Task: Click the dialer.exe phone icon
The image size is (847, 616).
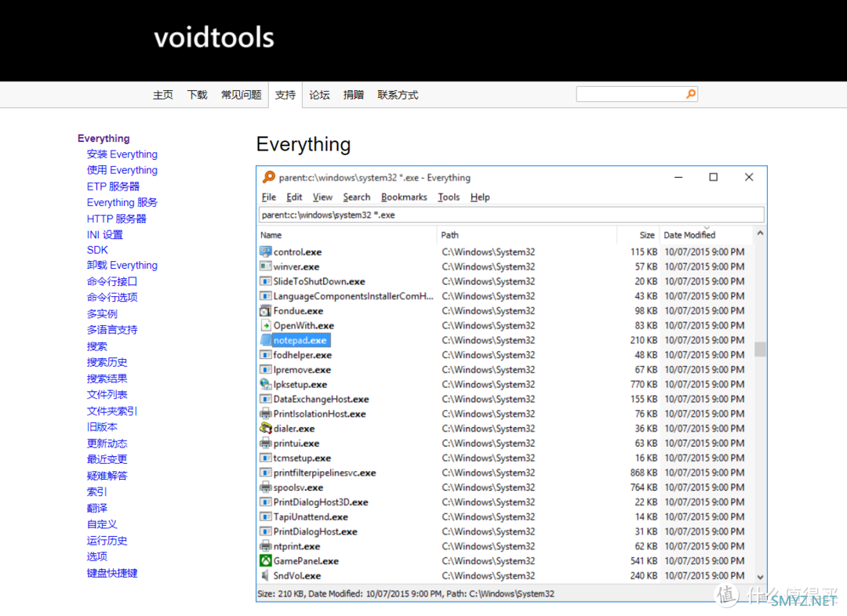Action: (x=265, y=429)
